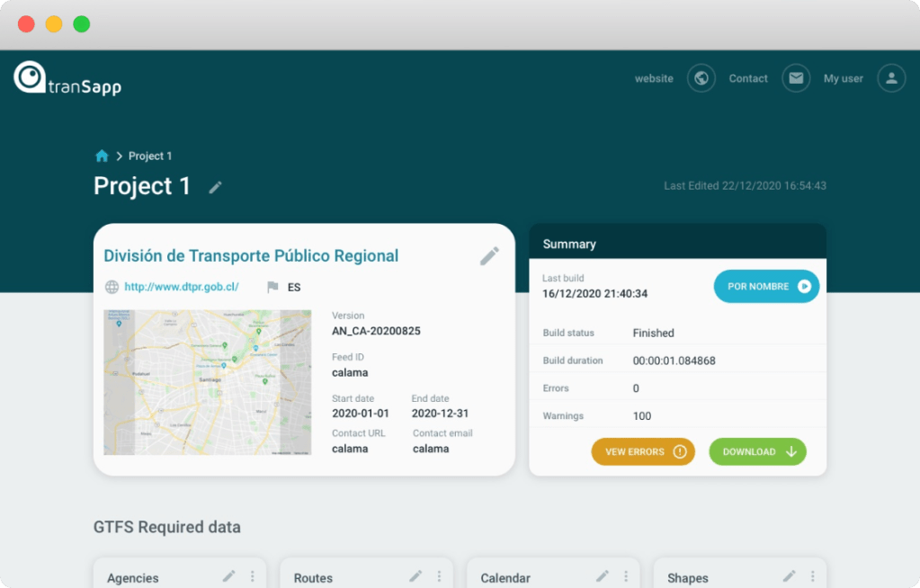Viewport: 920px width, 588px height.
Task: Click the tranSapp logo
Action: click(67, 78)
